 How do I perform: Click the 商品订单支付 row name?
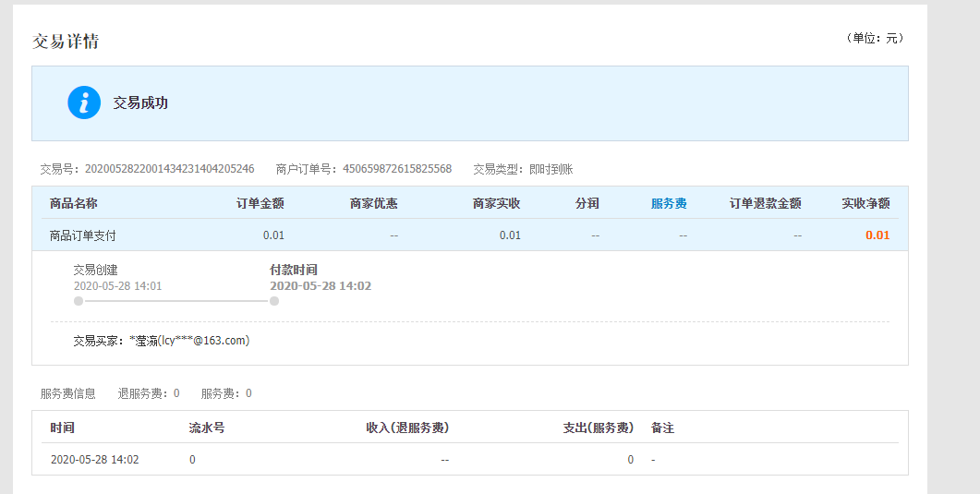pyautogui.click(x=83, y=235)
